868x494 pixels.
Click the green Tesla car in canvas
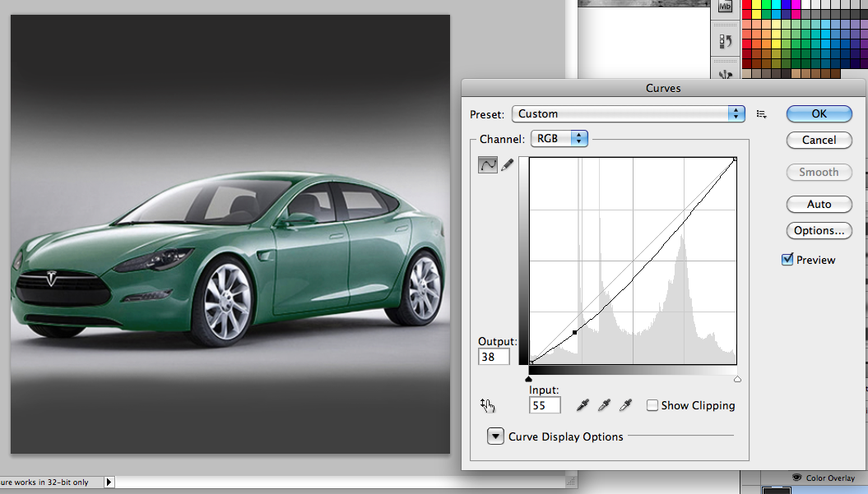click(229, 258)
